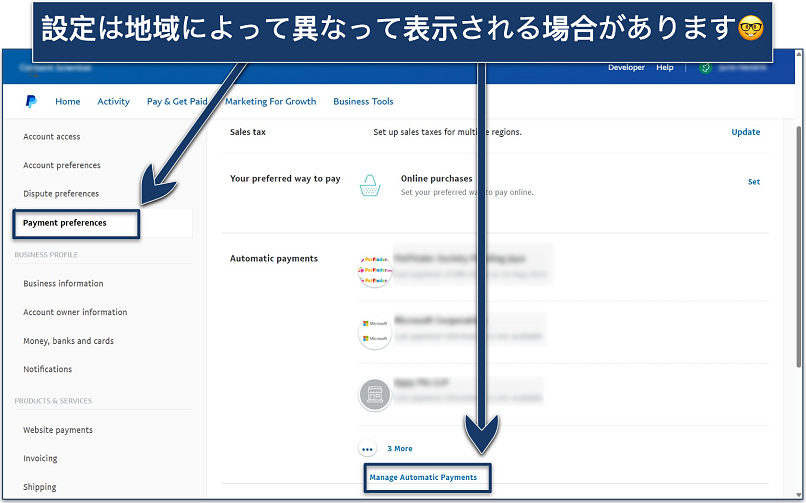Image resolution: width=806 pixels, height=503 pixels.
Task: Select the Microsoft merchant logo icon
Action: click(373, 332)
